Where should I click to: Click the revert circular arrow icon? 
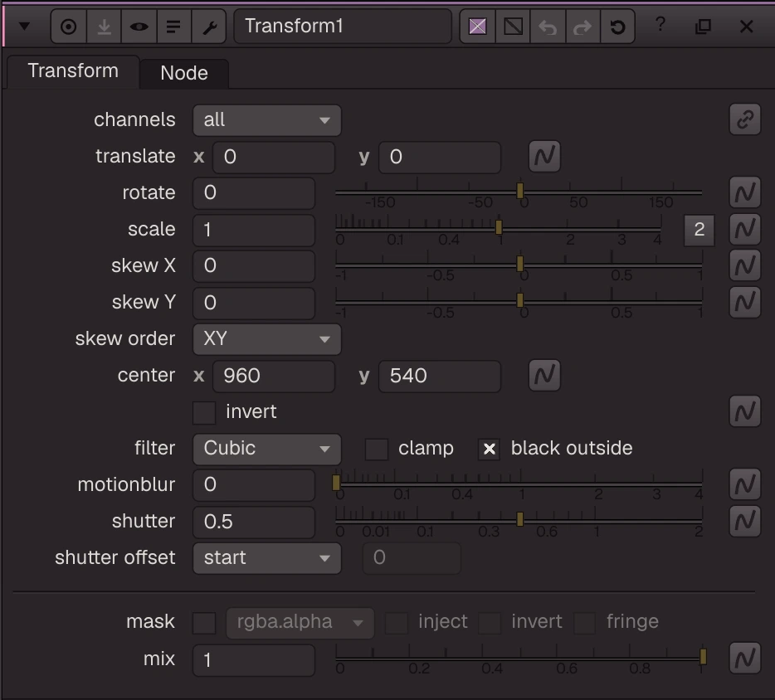tap(617, 27)
